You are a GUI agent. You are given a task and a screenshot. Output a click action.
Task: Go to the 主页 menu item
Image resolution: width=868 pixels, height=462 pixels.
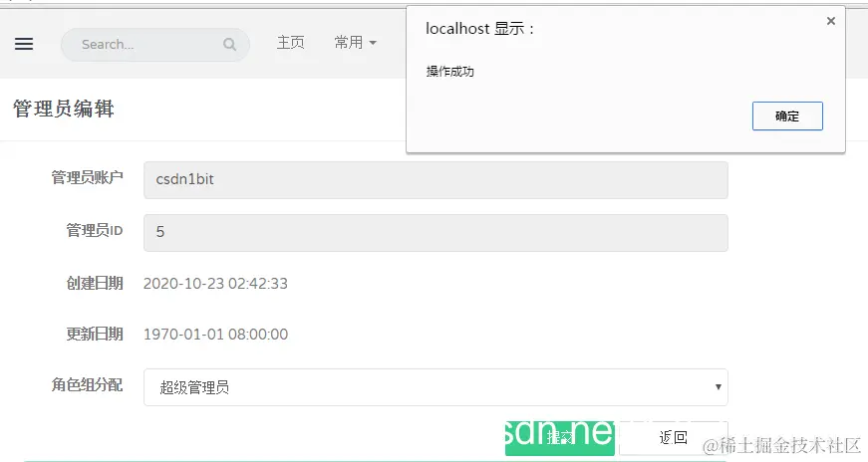coord(291,43)
